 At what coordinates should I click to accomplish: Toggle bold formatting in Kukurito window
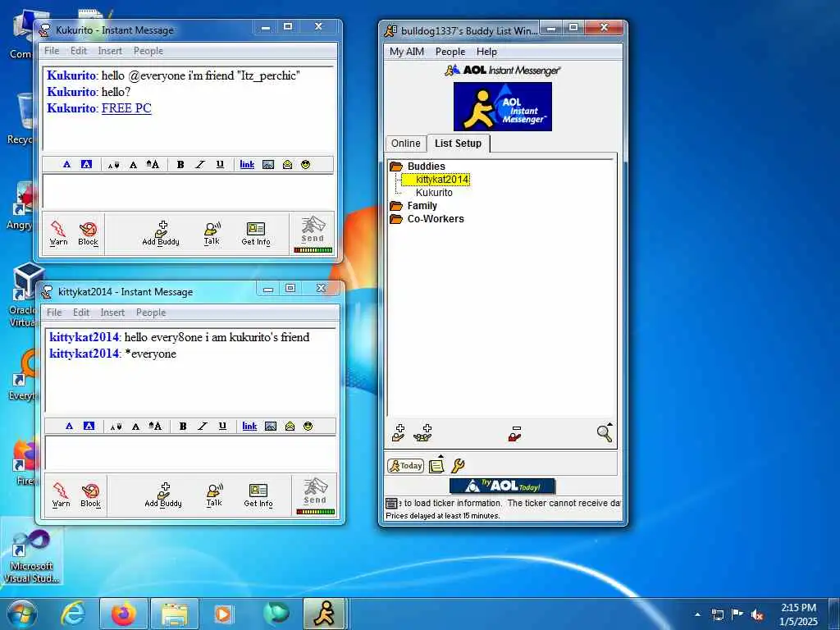180,164
